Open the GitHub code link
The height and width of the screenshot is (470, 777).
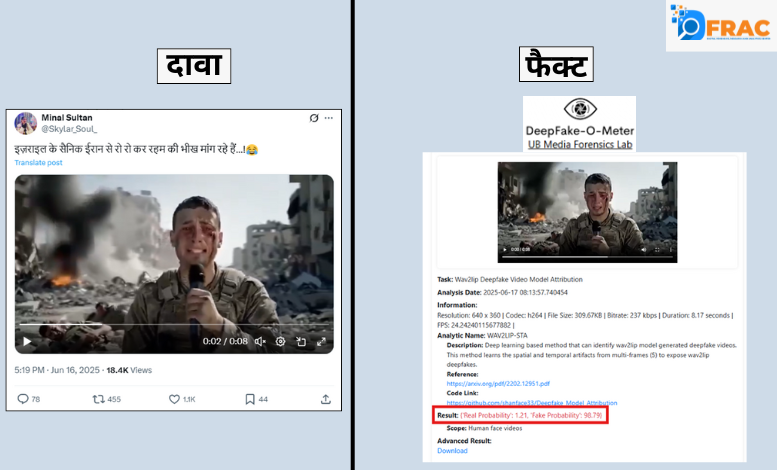tap(522, 402)
